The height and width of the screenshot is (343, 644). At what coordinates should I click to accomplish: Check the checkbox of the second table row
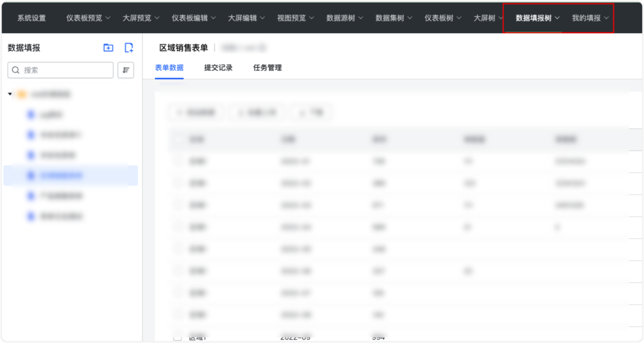[x=177, y=183]
